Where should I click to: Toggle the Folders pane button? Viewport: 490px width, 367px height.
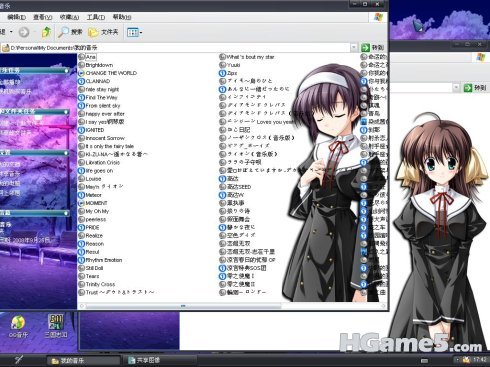(x=103, y=32)
